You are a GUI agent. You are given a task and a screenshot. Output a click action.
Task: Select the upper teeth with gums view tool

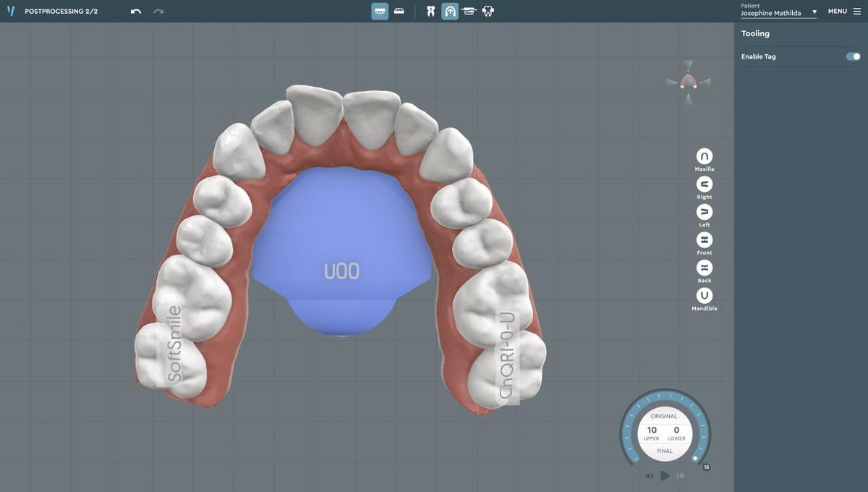[379, 11]
